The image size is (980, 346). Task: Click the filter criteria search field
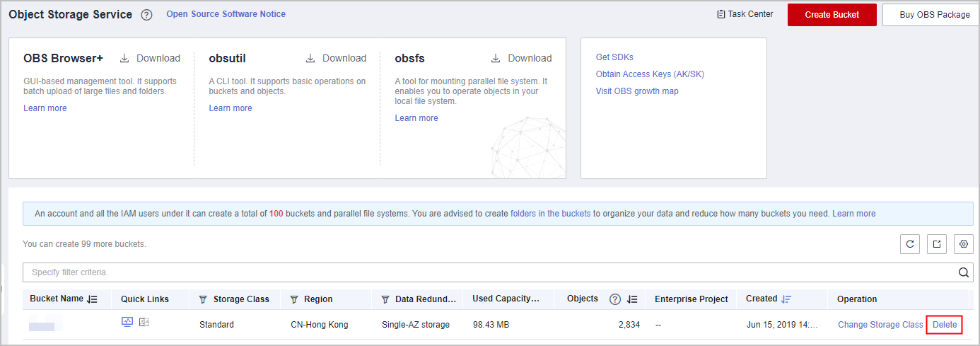click(x=488, y=272)
